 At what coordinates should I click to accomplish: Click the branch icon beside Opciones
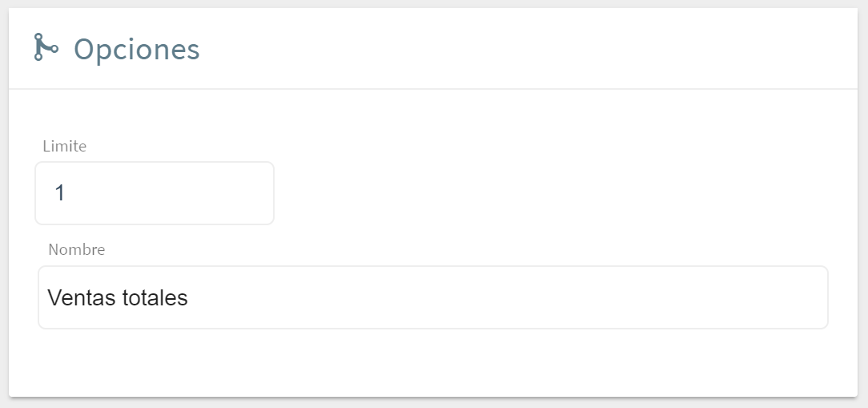pos(46,47)
